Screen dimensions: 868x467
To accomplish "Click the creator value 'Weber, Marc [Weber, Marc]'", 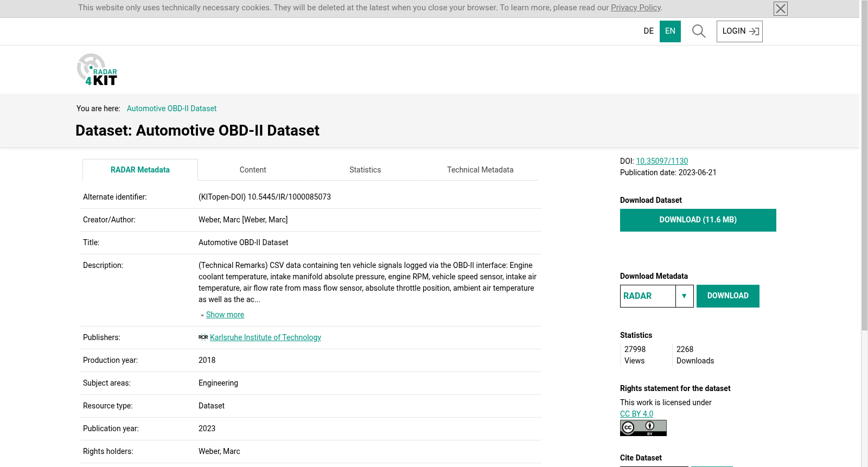I will 243,220.
